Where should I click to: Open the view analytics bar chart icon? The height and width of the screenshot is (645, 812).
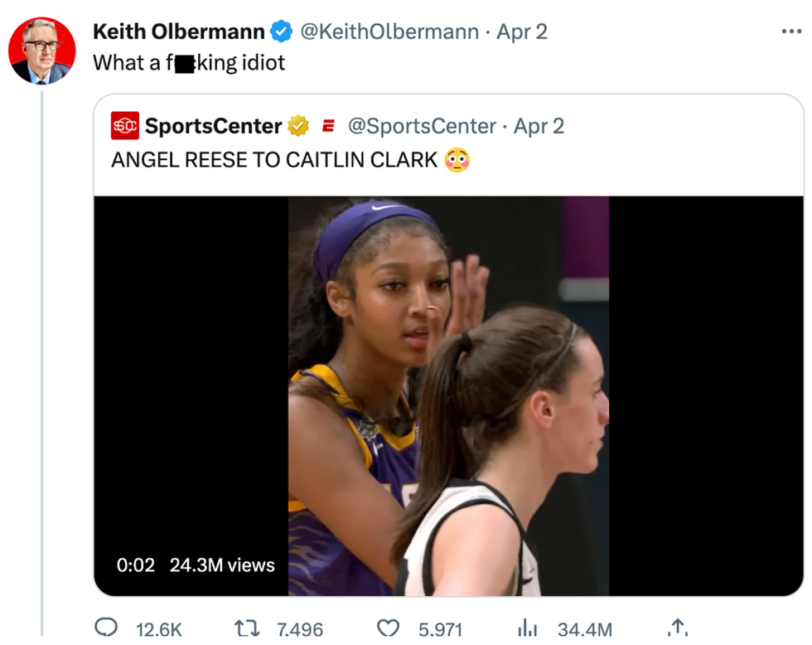click(528, 628)
